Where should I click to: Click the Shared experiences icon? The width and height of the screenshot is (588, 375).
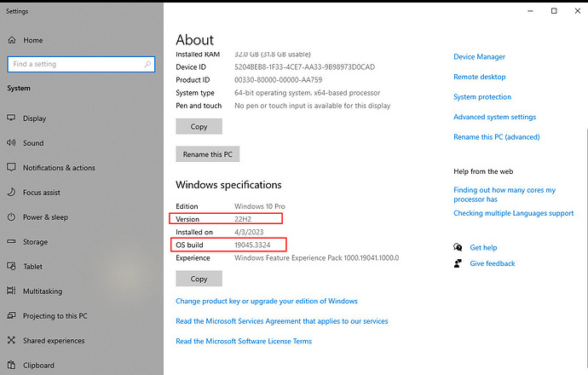[11, 340]
